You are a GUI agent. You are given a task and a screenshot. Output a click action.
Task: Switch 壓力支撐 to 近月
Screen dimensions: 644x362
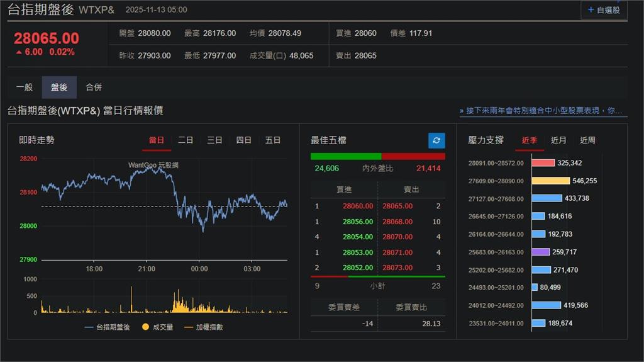click(558, 140)
